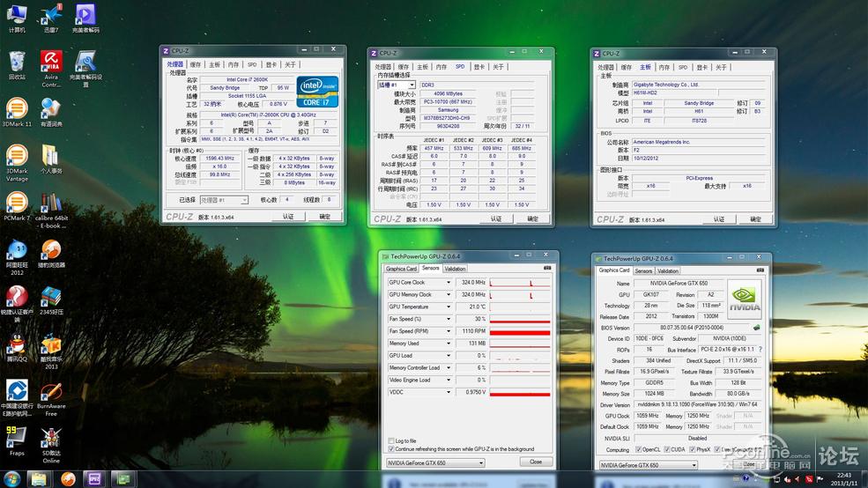The height and width of the screenshot is (488, 868).
Task: Toggle Continue refreshing in background checkbox
Action: click(x=391, y=448)
